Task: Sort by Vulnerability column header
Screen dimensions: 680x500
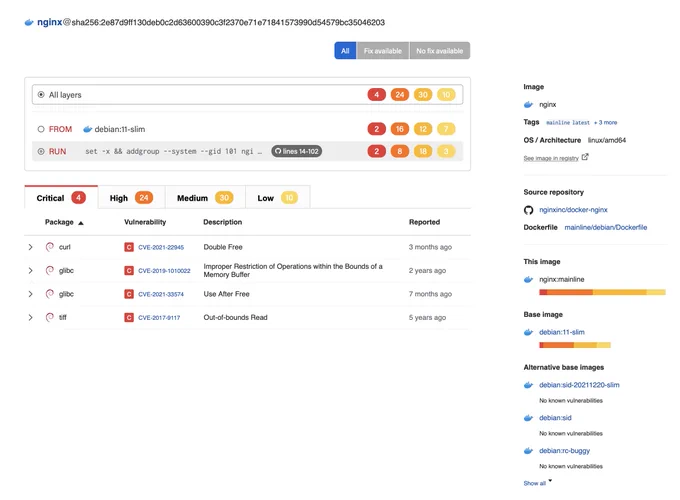Action: coord(145,222)
